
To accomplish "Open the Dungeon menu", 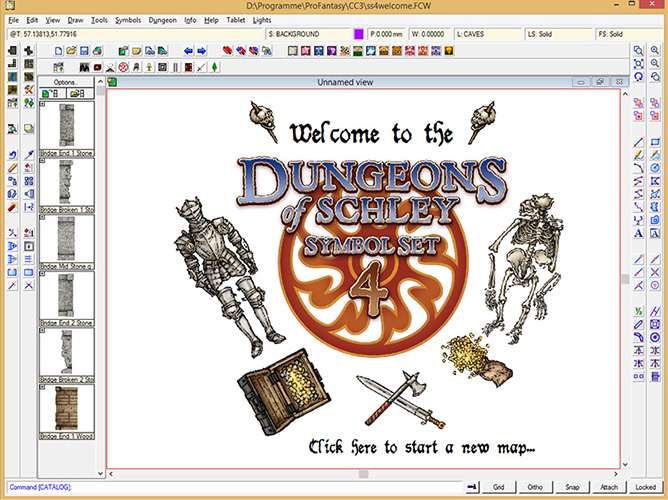I will [162, 20].
